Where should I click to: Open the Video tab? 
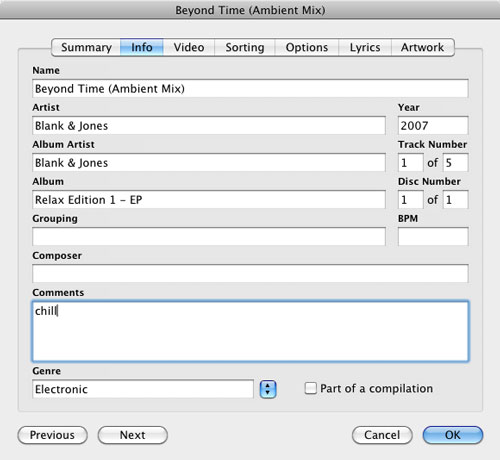[x=189, y=47]
